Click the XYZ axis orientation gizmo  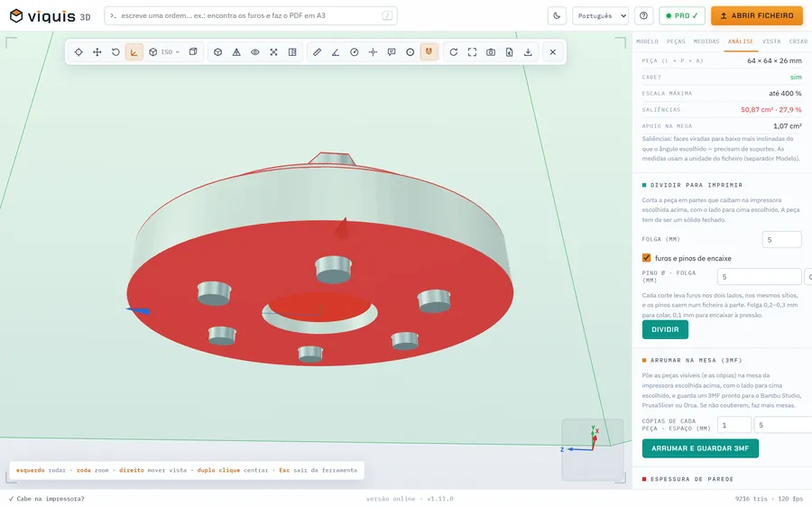[593, 450]
